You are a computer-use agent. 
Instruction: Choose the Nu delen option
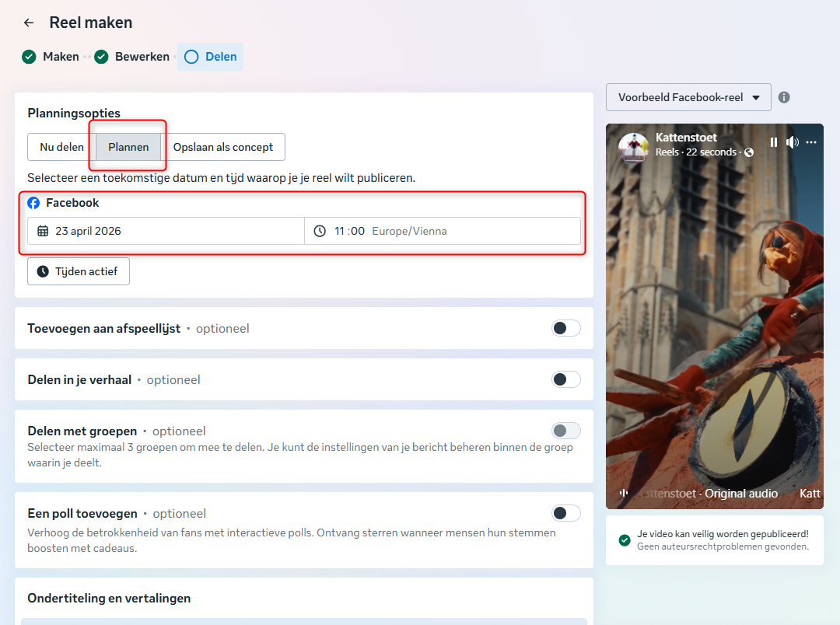point(61,147)
